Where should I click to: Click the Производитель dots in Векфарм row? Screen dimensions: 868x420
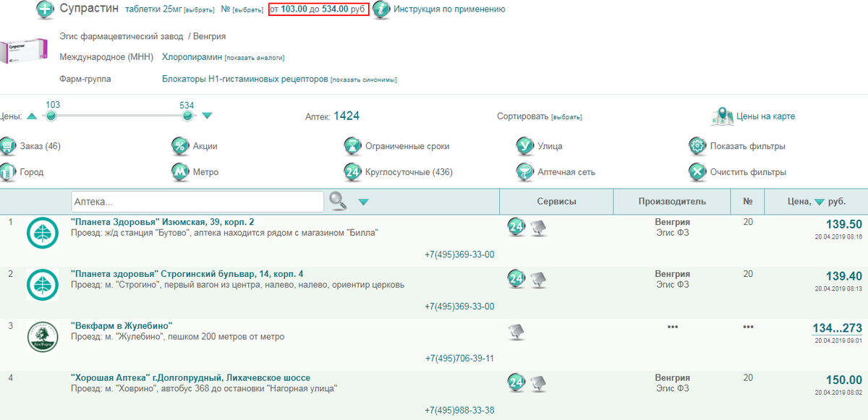point(673,327)
